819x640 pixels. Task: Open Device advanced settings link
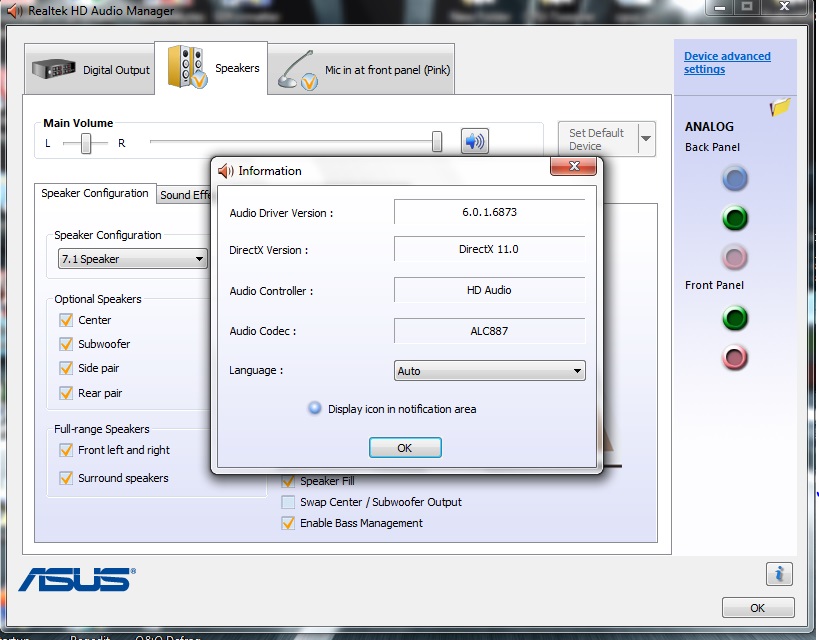coord(727,63)
